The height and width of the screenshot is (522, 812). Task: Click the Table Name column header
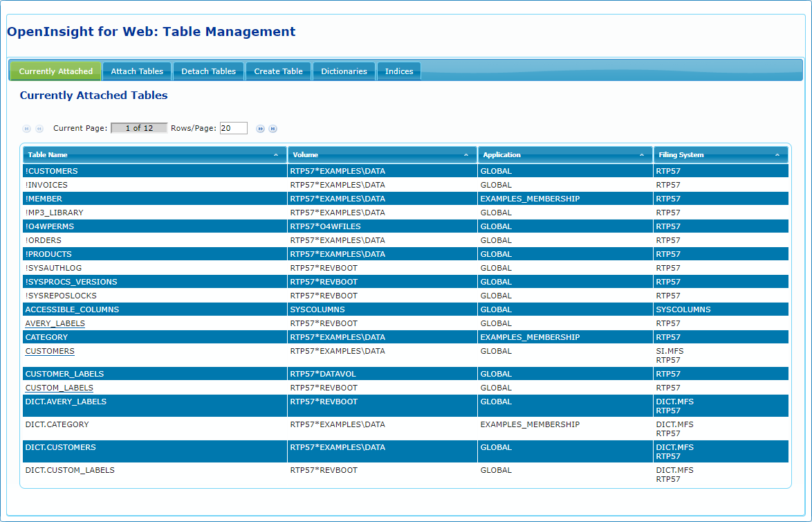tap(155, 155)
